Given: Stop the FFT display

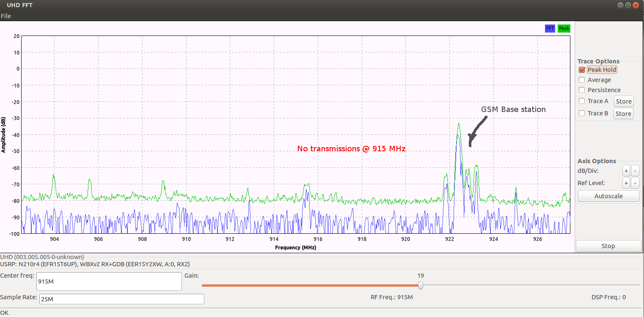Looking at the screenshot, I should 608,246.
